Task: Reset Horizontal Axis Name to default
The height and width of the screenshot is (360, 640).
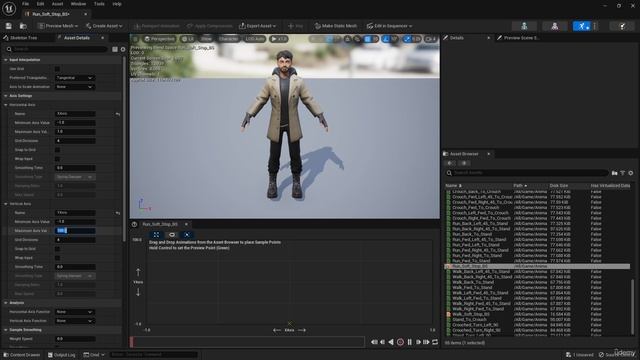Action: (x=118, y=114)
